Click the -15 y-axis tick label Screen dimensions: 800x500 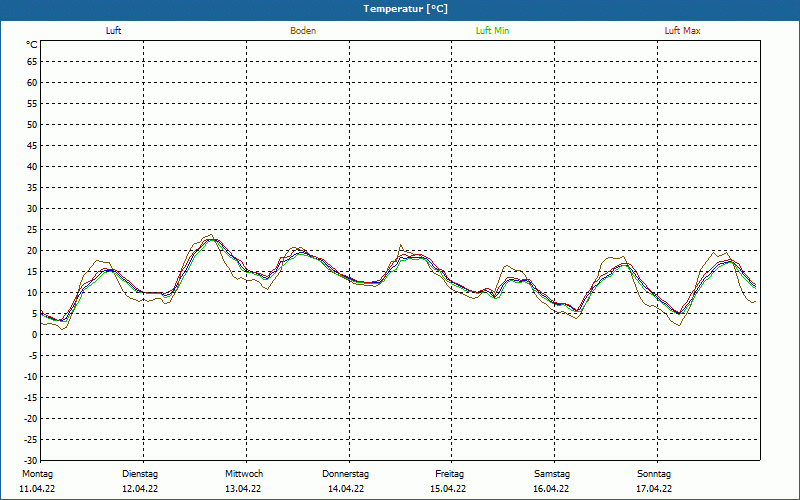[31, 397]
